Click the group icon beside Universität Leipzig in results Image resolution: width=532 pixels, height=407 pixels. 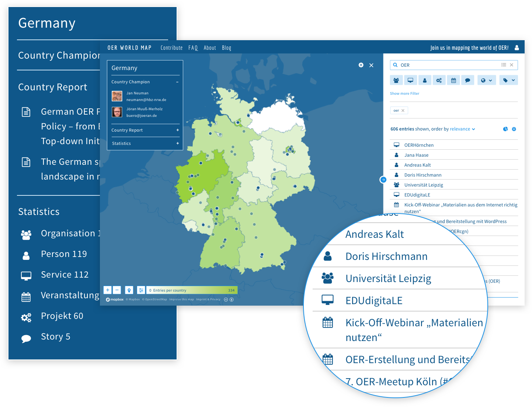point(396,185)
